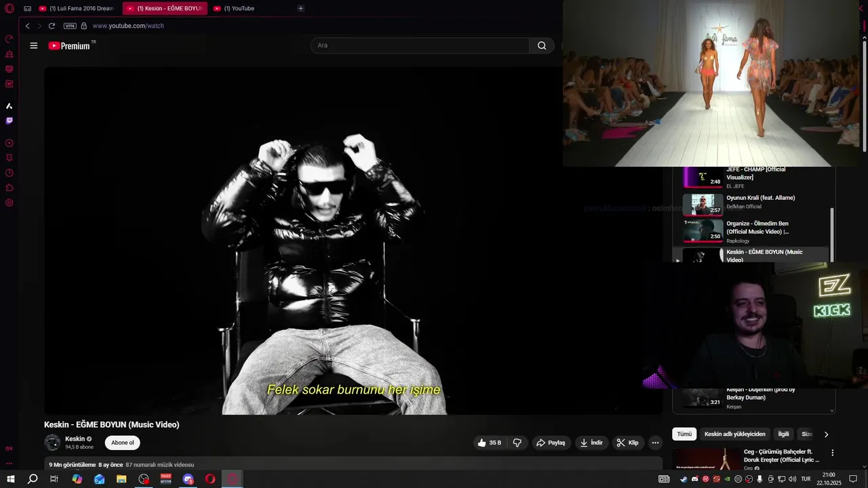The image size is (868, 488).
Task: Open Twitch in the Opera sidebar
Action: [x=9, y=121]
